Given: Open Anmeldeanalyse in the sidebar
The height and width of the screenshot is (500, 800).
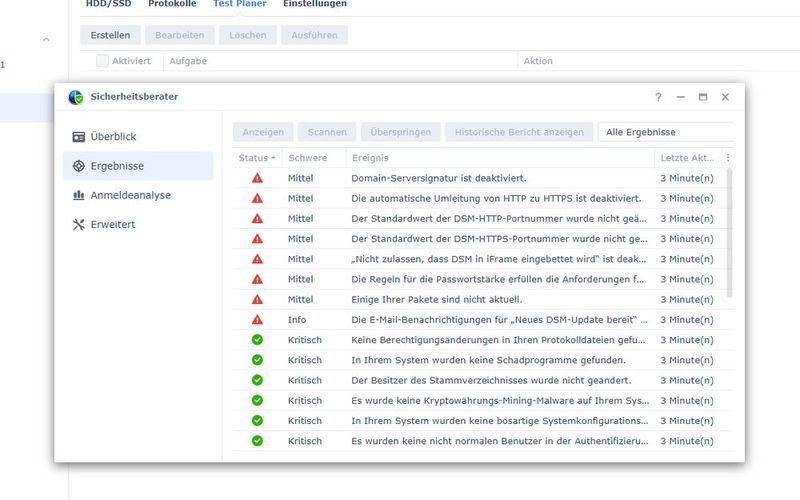Looking at the screenshot, I should click(x=138, y=195).
